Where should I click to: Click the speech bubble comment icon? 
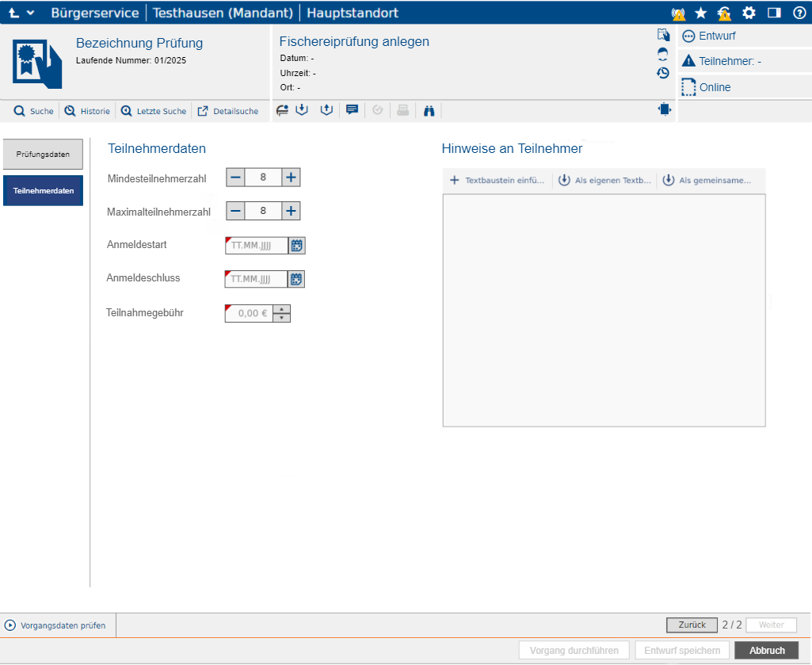coord(353,111)
